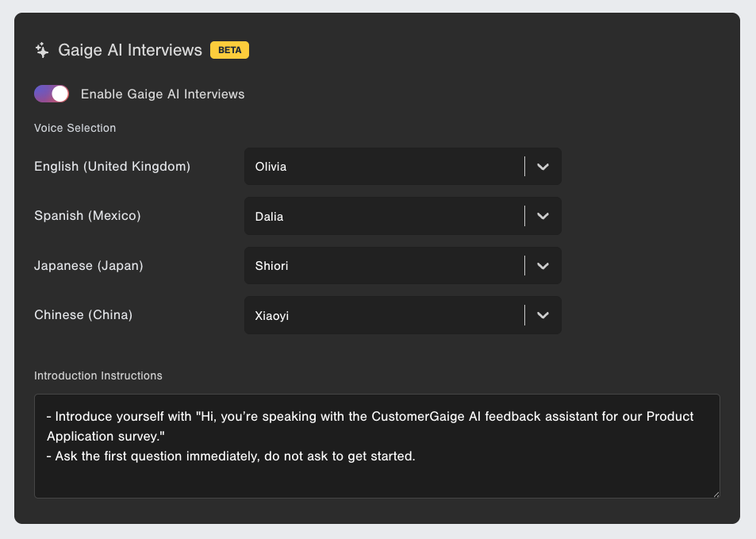Click the Enable Gaige AI Interviews label
Viewport: 756px width, 539px height.
coord(163,94)
